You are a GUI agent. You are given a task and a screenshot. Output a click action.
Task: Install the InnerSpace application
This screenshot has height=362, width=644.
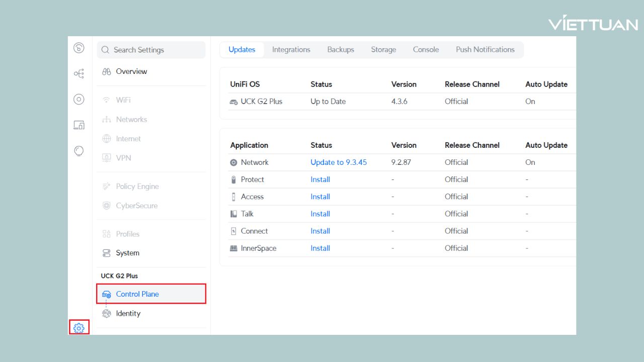pos(320,248)
